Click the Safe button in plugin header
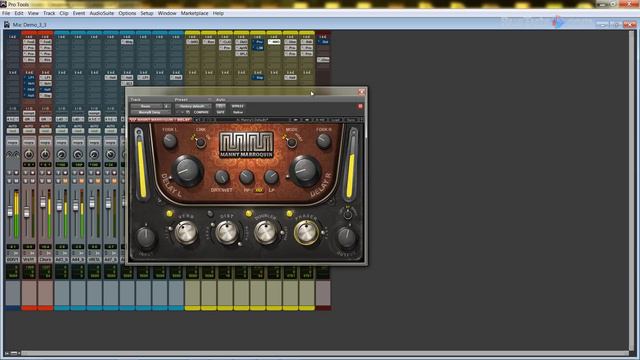The height and width of the screenshot is (360, 640). (x=220, y=112)
